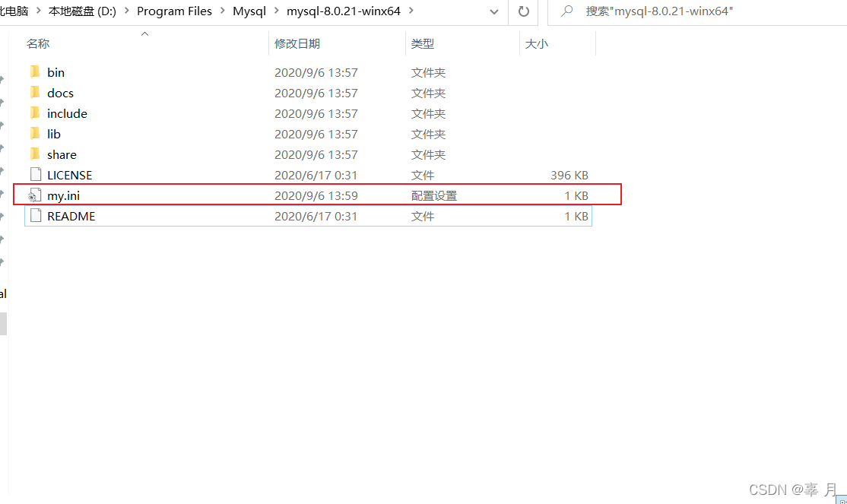The width and height of the screenshot is (847, 504).
Task: Expand chevron after Program Files breadcrumb
Action: (222, 11)
